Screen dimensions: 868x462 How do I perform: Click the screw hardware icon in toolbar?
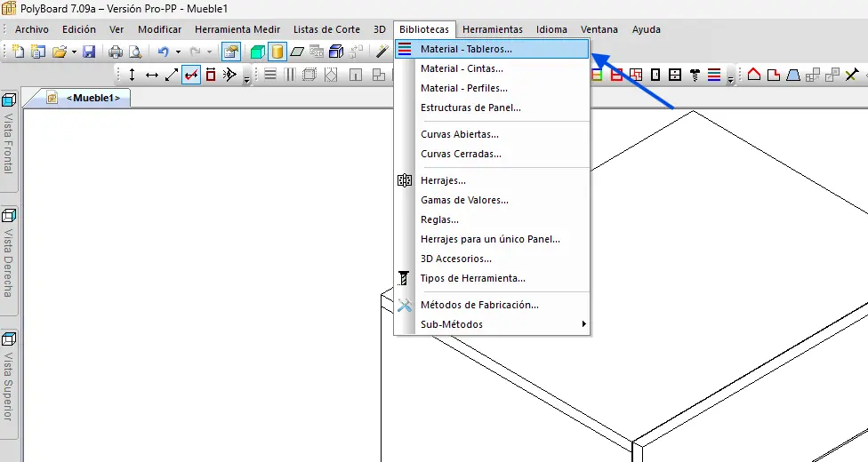coord(695,75)
